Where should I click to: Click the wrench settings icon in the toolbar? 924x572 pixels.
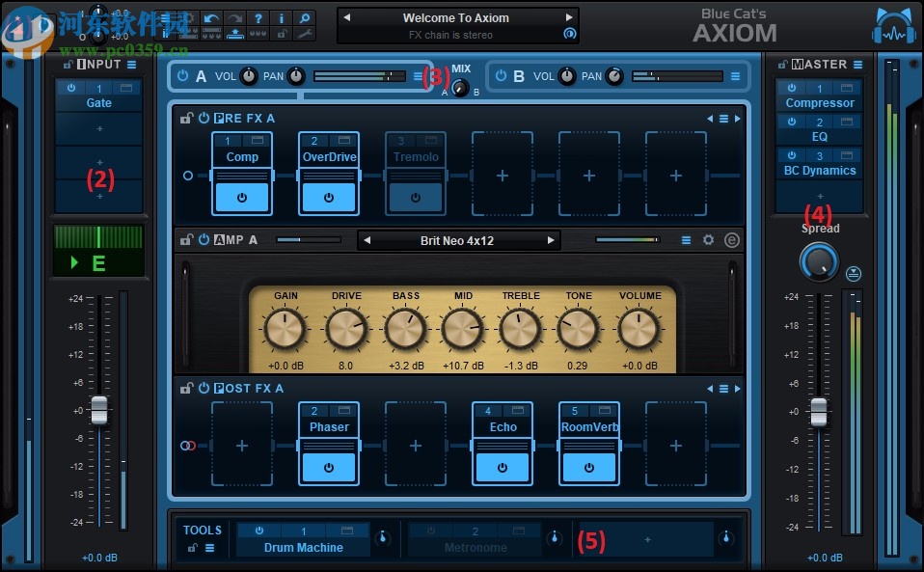[x=305, y=35]
